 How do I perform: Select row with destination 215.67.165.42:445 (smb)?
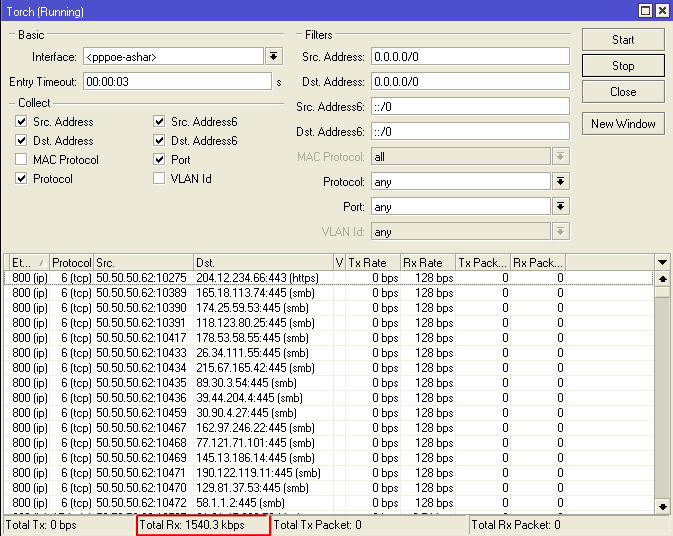point(328,368)
